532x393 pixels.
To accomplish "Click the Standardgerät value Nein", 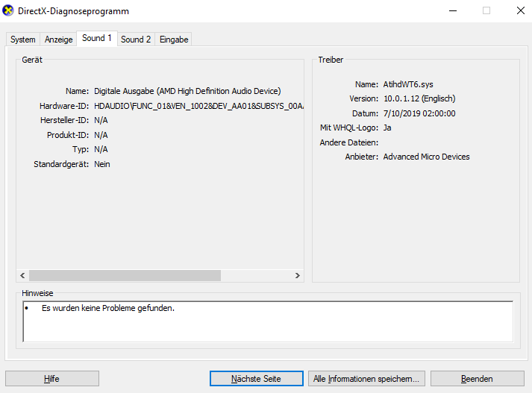I will [102, 164].
